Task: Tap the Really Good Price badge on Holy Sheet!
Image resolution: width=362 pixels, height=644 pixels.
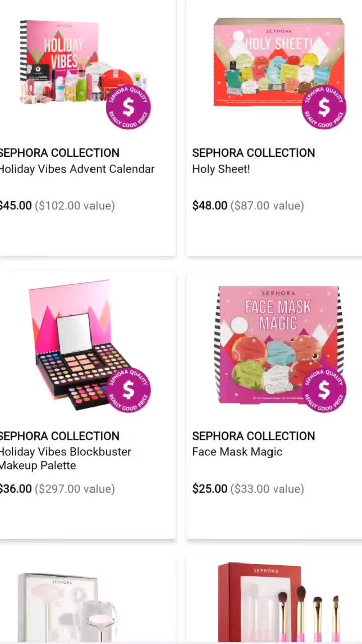Action: coord(324,107)
